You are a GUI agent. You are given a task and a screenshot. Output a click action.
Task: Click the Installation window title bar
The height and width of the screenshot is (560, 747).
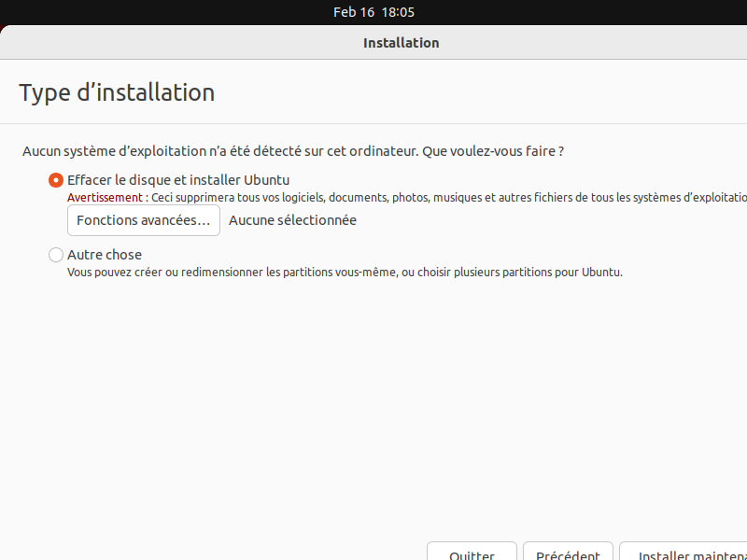coord(401,43)
